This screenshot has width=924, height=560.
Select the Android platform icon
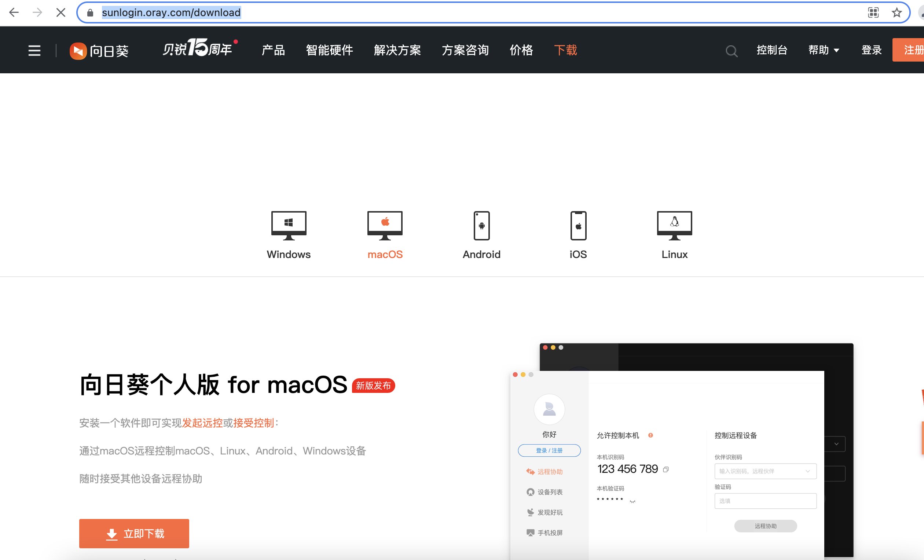(x=481, y=226)
